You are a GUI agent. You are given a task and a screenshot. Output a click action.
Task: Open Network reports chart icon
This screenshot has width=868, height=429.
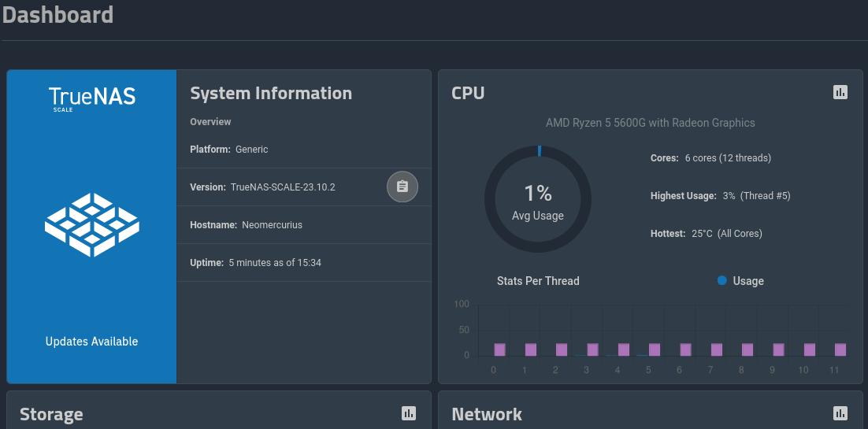coord(840,413)
